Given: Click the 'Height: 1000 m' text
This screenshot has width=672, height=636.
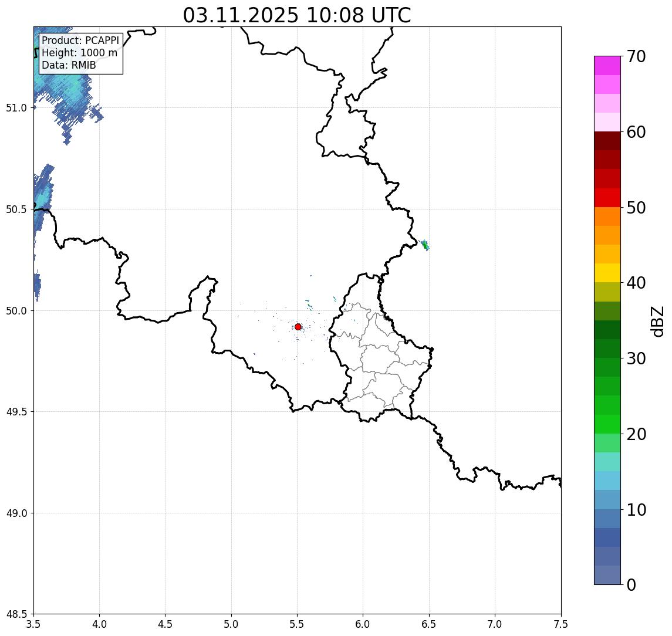Looking at the screenshot, I should 79,53.
